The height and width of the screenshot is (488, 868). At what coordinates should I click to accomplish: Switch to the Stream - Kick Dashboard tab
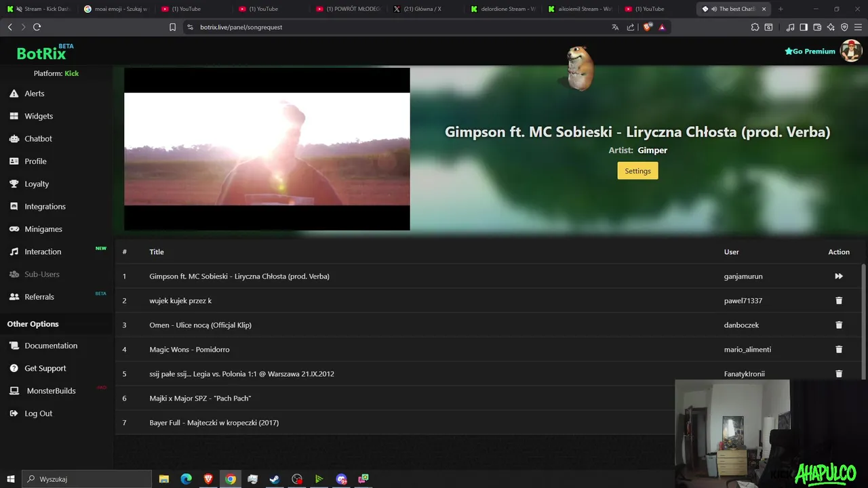click(x=39, y=9)
